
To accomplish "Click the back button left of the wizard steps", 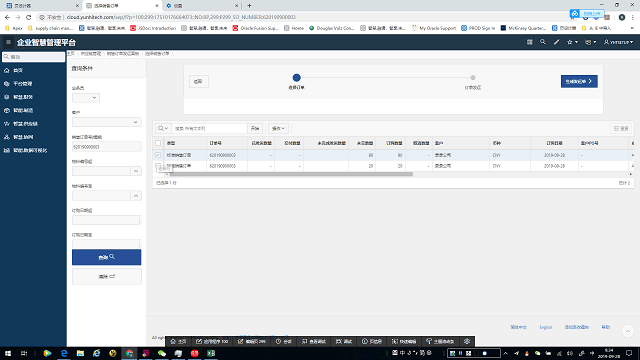I will 198,81.
